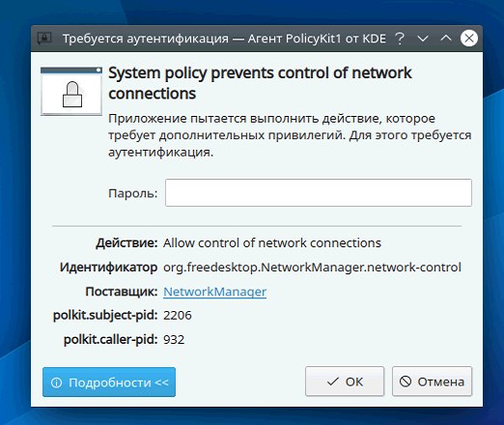Collapse details via Подробности << button
504x425 pixels.
click(109, 382)
